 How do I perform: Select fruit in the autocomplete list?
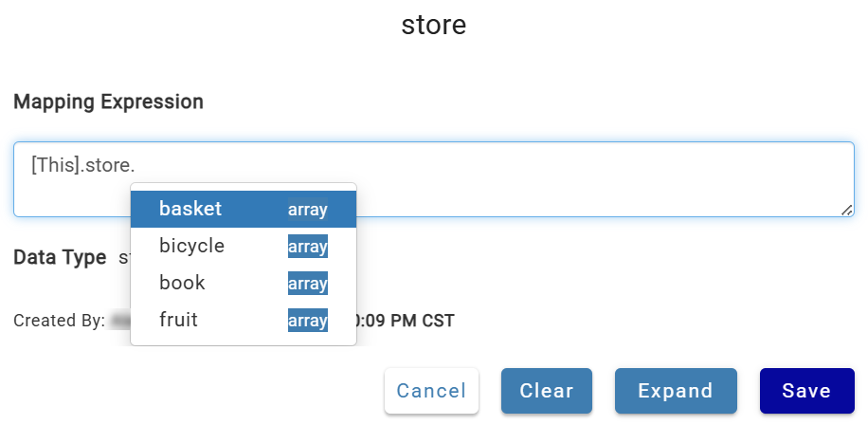[x=243, y=321]
